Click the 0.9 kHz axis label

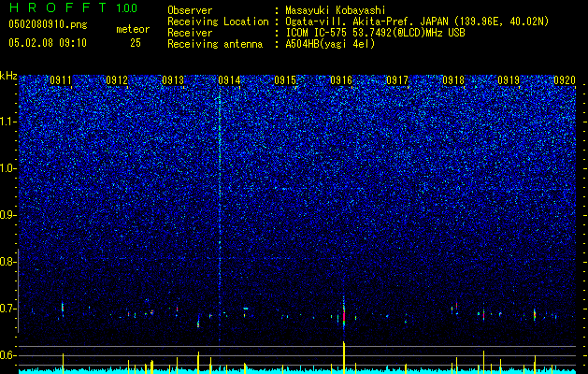[x=7, y=215]
